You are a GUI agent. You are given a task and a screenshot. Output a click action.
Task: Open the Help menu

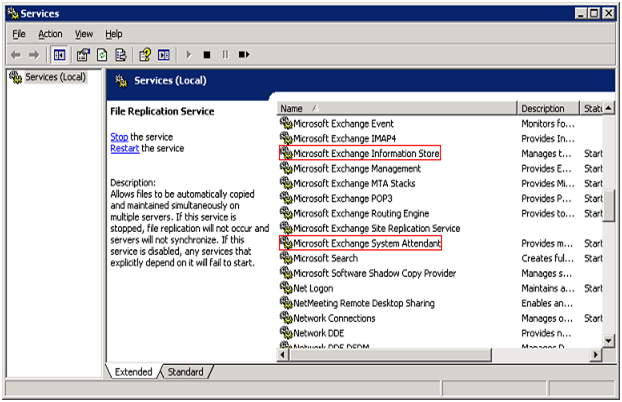pos(114,34)
